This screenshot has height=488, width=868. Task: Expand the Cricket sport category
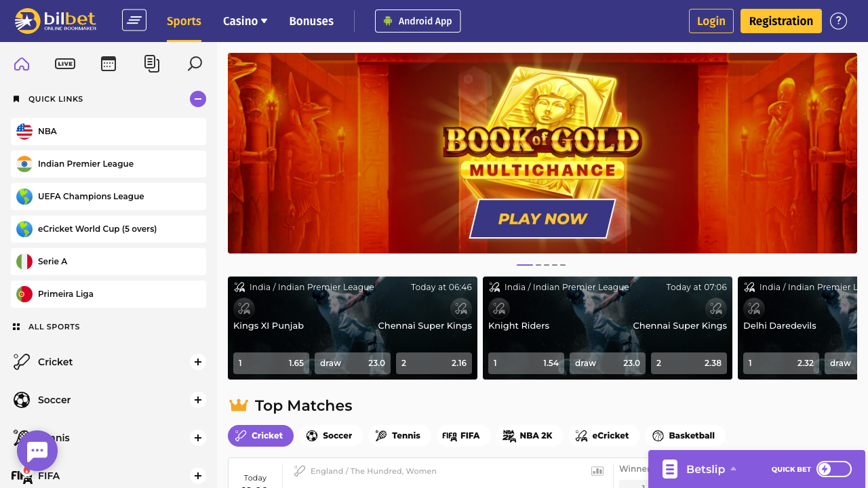(x=198, y=362)
